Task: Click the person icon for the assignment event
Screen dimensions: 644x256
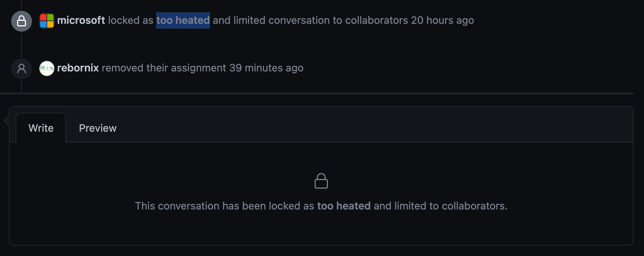Action: click(22, 68)
